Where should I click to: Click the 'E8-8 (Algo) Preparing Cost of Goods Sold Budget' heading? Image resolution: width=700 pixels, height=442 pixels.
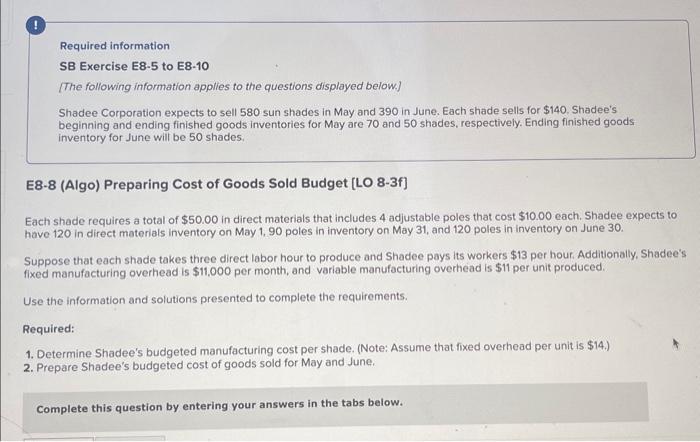[x=217, y=183]
